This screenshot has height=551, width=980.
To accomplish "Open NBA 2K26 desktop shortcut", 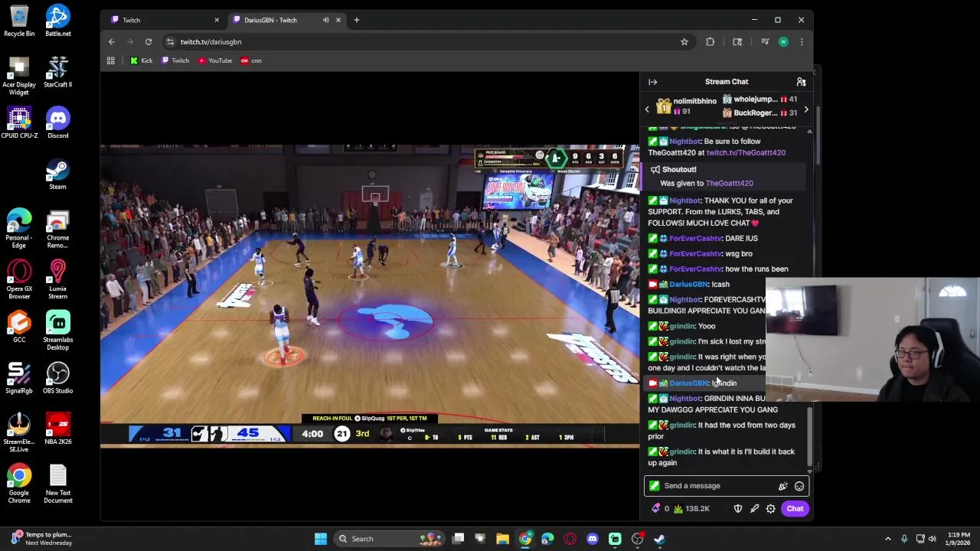I will pos(57,429).
